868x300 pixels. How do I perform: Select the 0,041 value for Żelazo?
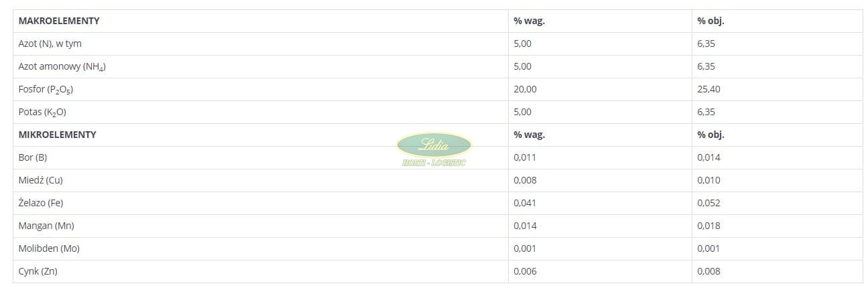(x=525, y=203)
